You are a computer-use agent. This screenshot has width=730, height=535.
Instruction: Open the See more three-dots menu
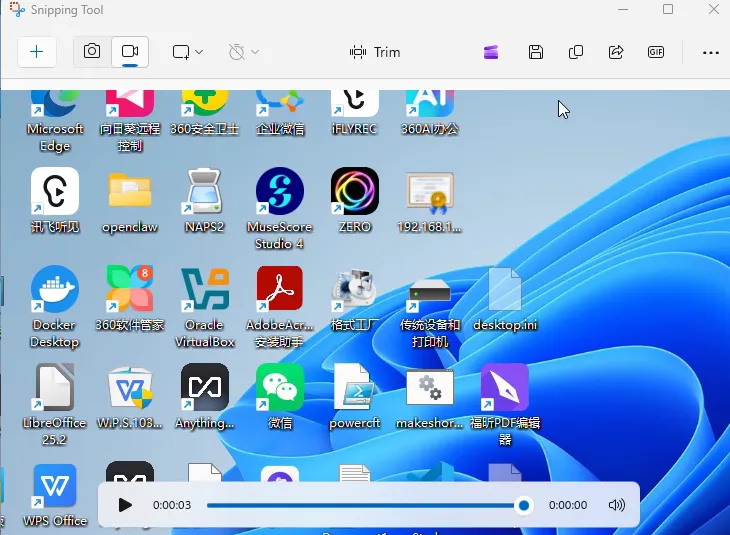click(x=710, y=53)
